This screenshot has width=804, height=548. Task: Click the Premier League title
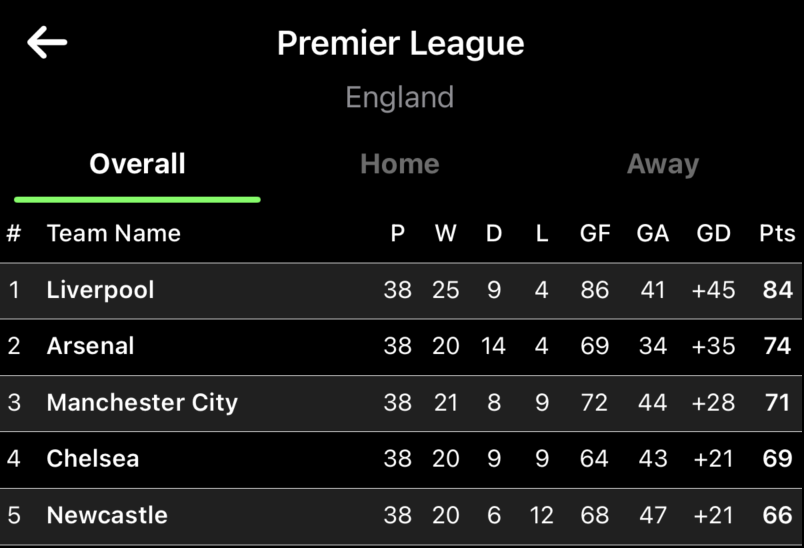pos(400,43)
